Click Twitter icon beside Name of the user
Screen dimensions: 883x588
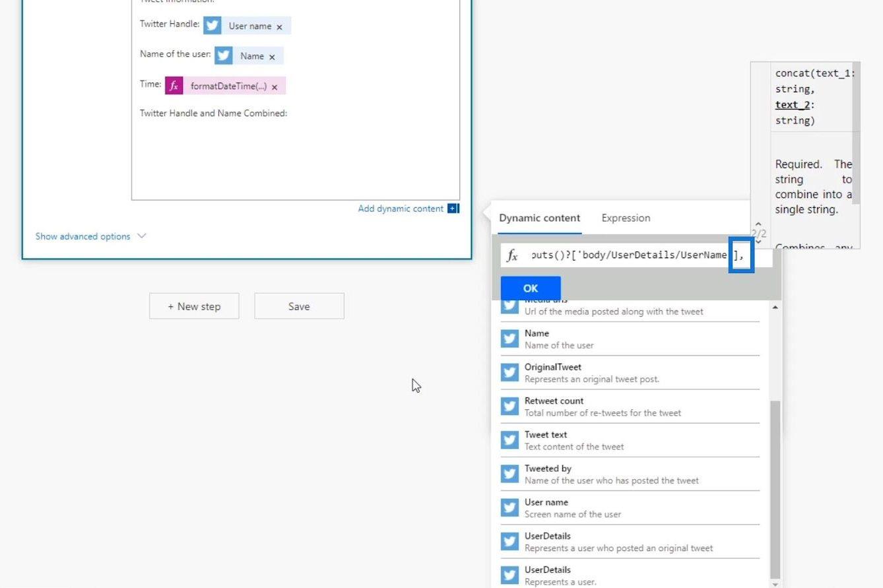coord(509,339)
